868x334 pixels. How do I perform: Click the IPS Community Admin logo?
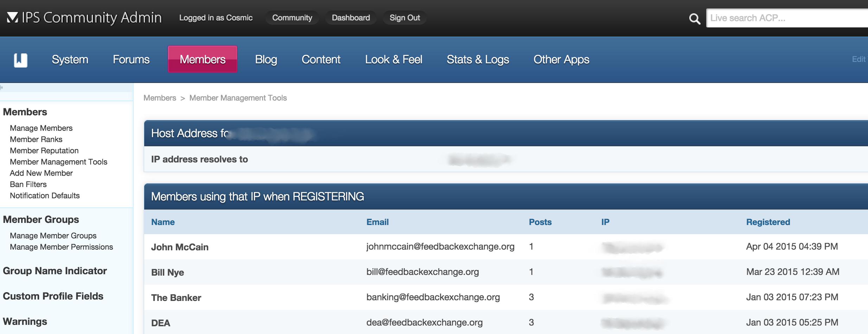point(84,18)
